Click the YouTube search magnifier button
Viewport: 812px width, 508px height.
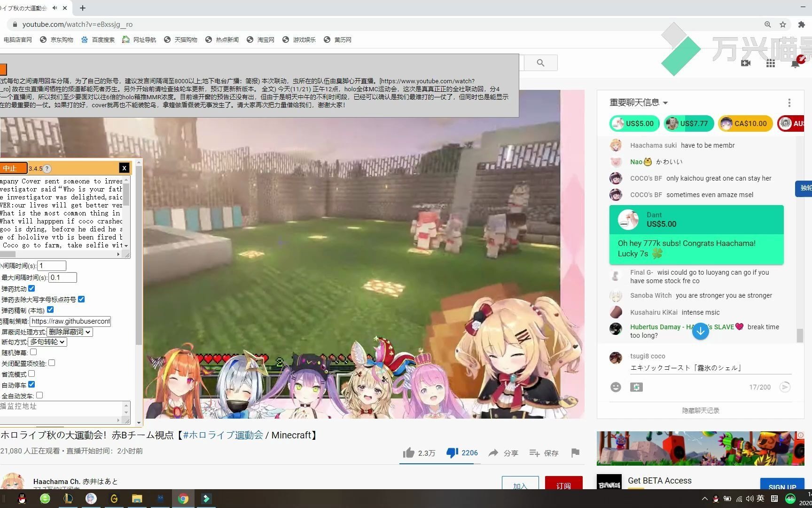[x=540, y=63]
